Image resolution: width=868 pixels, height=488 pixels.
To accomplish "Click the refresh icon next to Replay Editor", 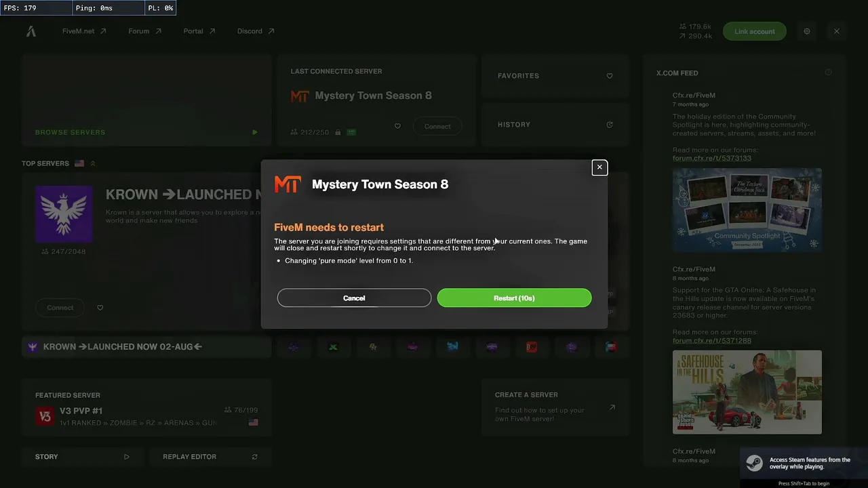I will (255, 457).
